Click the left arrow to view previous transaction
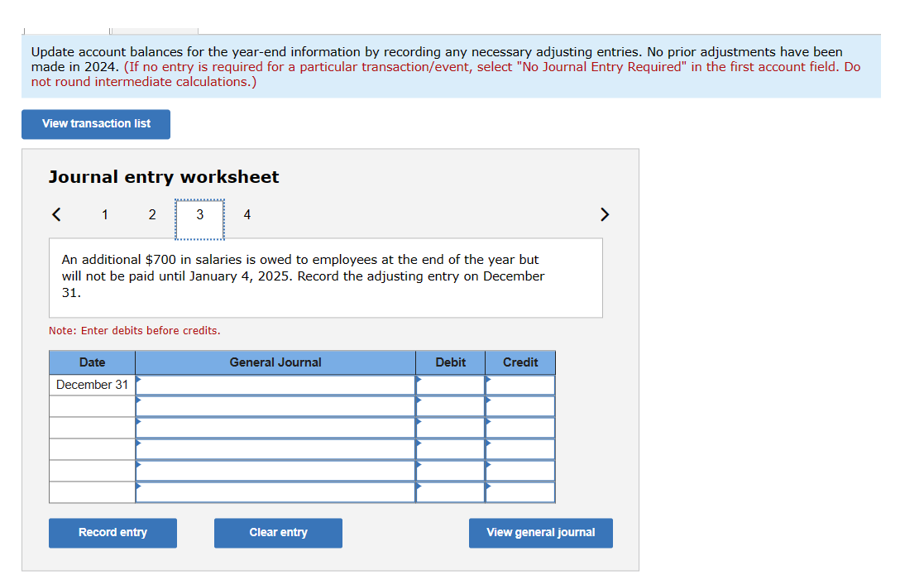This screenshot has width=924, height=585. click(x=55, y=214)
